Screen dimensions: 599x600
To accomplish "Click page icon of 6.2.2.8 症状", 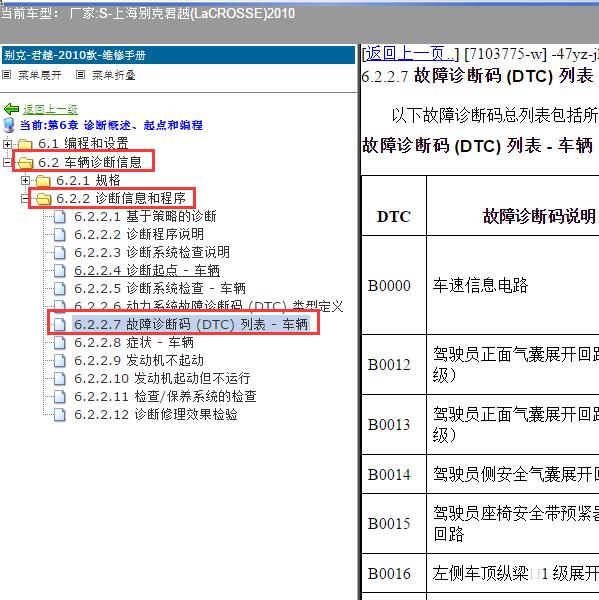I will coord(59,342).
